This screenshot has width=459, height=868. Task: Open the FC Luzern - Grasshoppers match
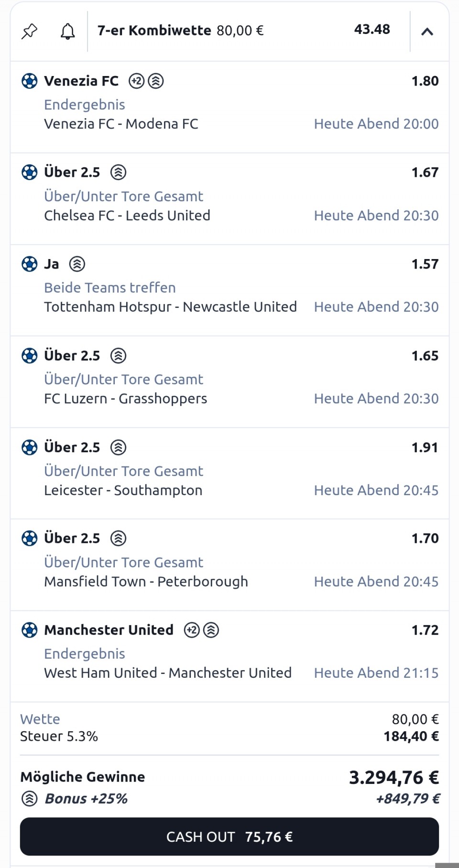125,399
